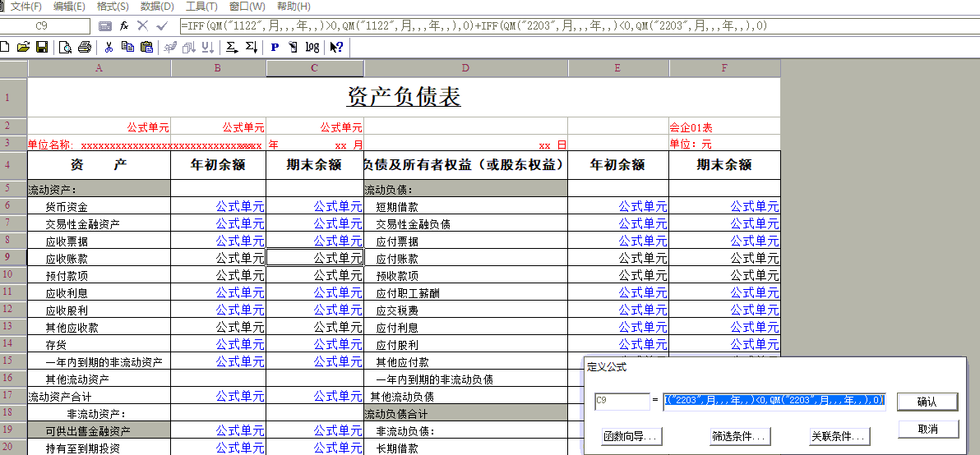Viewport: 980px width, 455px height.
Task: Open 关联条件... in the formula dialog
Action: click(839, 437)
